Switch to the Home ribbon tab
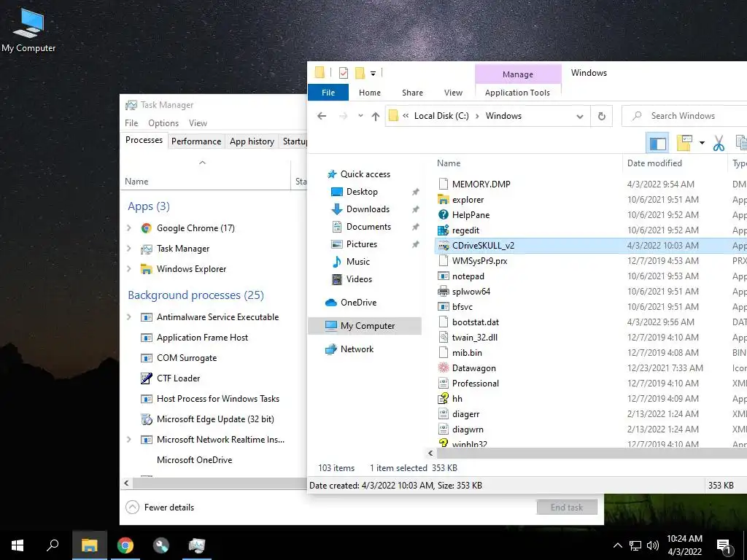 [x=370, y=93]
